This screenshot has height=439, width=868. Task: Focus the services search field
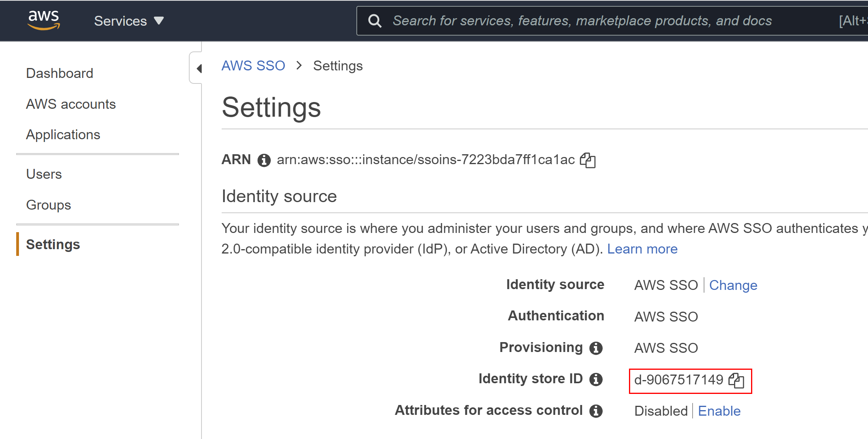tap(612, 21)
